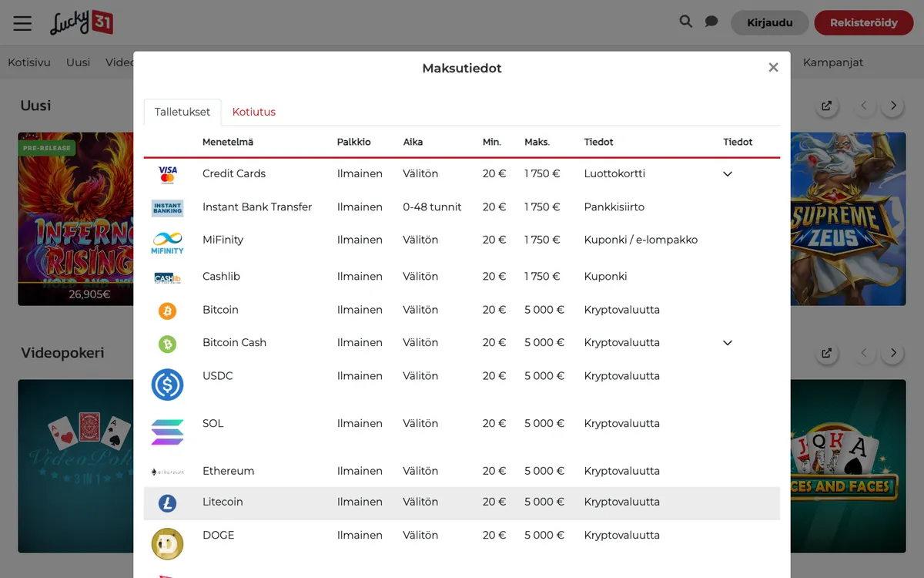Open Kampanjat in the navigation bar

click(x=833, y=62)
